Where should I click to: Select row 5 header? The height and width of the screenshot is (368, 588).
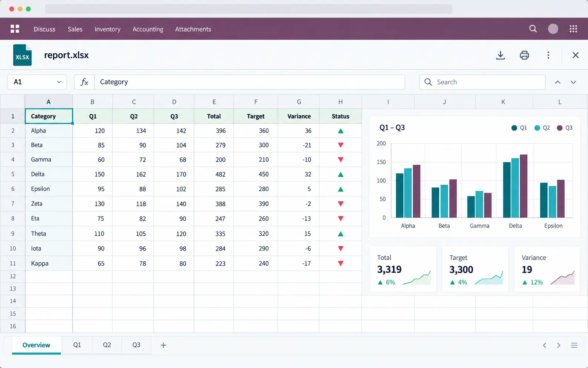[13, 174]
